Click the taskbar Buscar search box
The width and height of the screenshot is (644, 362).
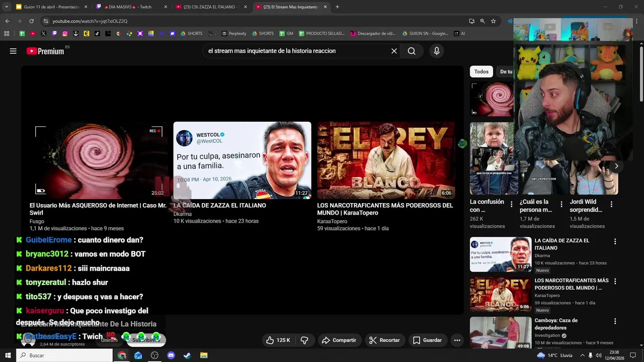point(64,355)
